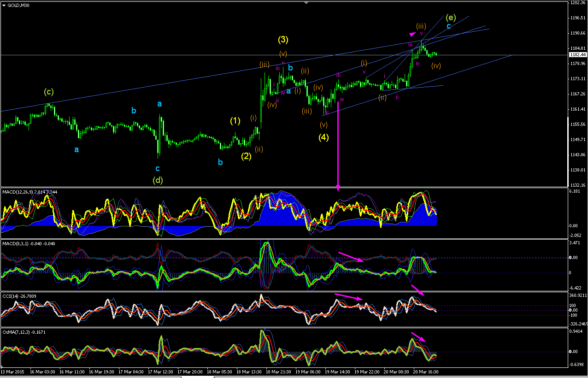Click price axis value 1143.86
The height and width of the screenshot is (378, 588).
577,155
